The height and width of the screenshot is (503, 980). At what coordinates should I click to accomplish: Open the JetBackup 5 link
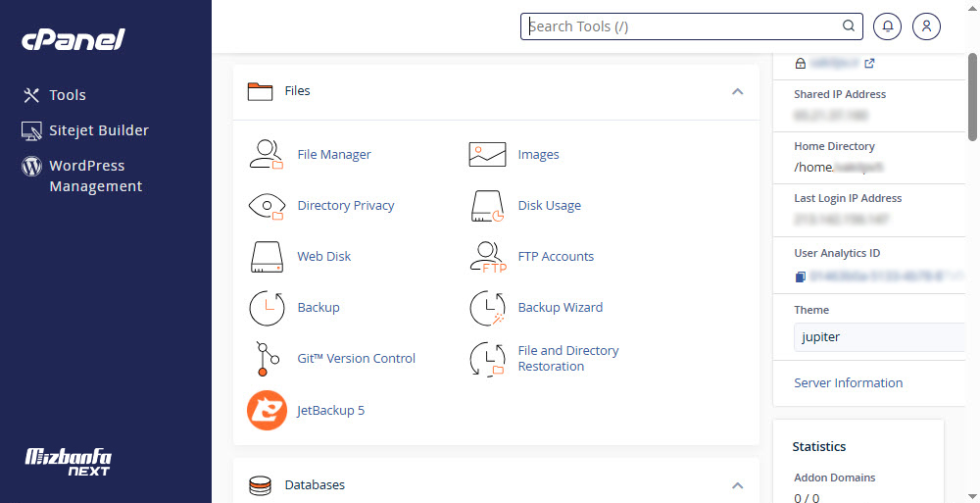[330, 411]
